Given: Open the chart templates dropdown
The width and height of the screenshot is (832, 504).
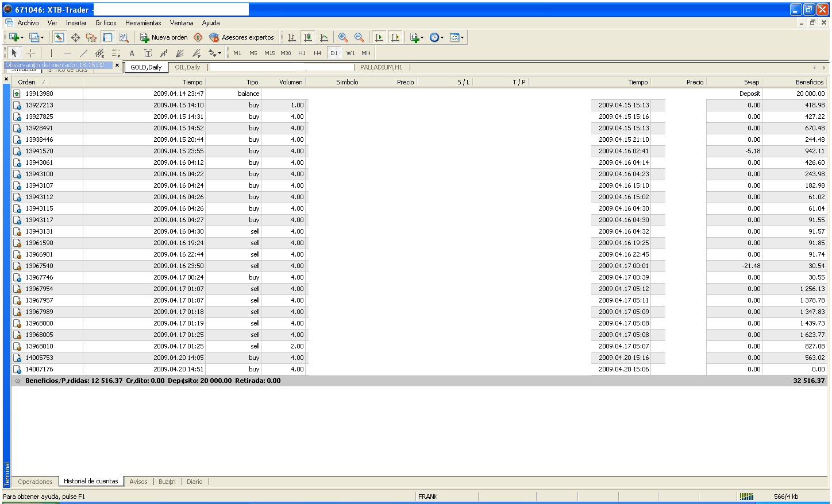Looking at the screenshot, I should [462, 38].
